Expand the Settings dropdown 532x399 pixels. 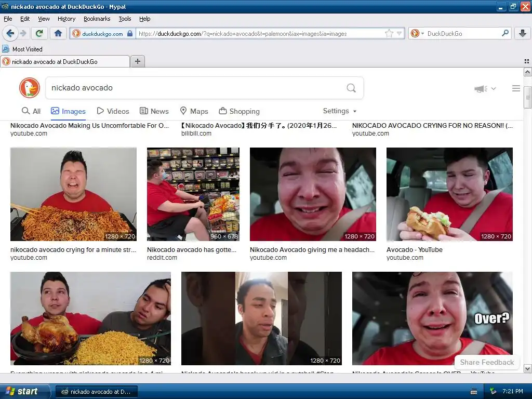point(340,111)
